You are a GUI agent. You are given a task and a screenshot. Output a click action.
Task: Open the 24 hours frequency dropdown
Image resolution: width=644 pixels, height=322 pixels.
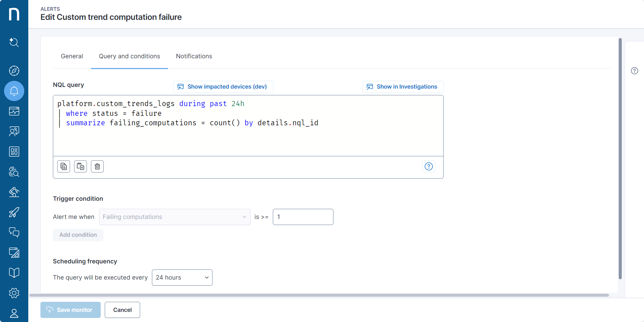pyautogui.click(x=182, y=278)
